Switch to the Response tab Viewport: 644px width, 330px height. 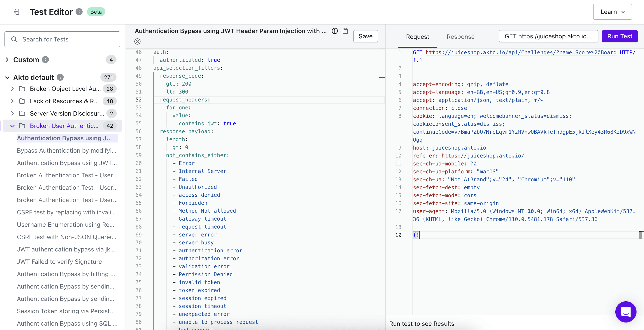461,37
